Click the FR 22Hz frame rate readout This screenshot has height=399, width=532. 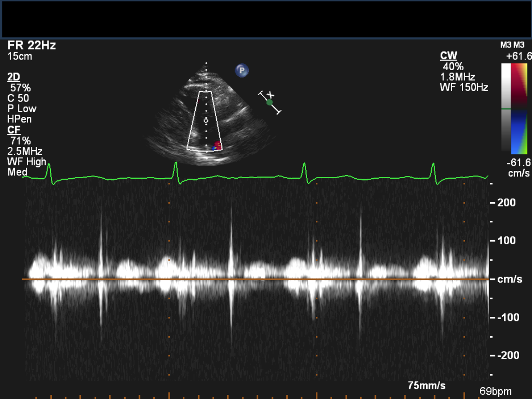[x=32, y=46]
